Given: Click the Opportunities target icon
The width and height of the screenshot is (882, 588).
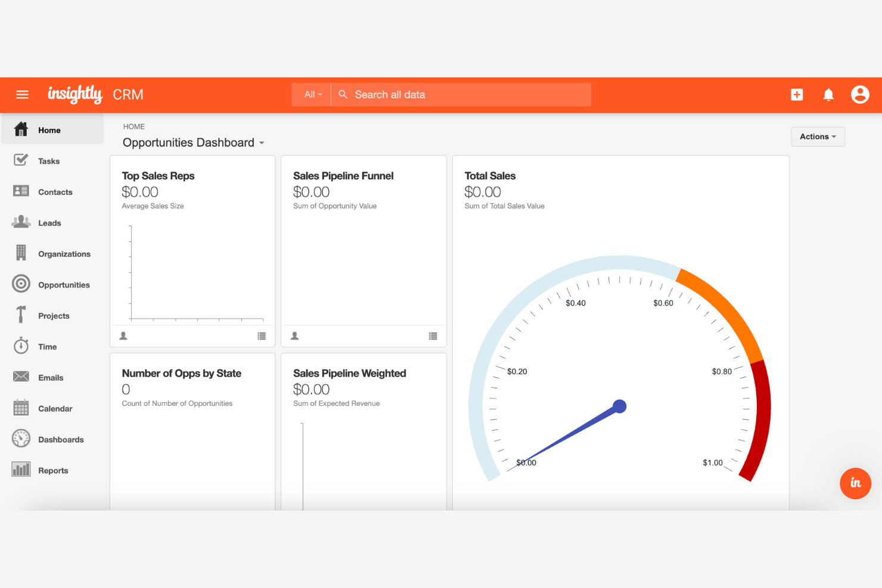Looking at the screenshot, I should 21,284.
